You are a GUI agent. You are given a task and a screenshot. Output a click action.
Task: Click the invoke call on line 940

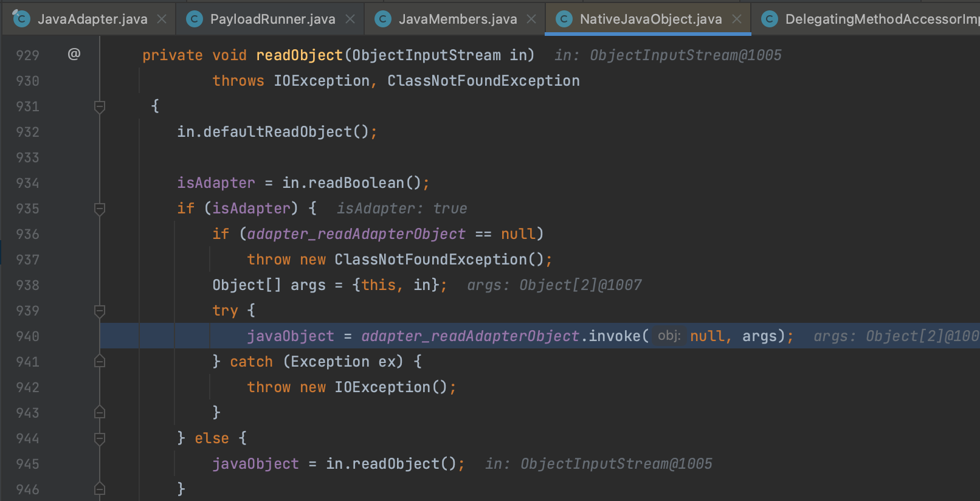(x=614, y=336)
